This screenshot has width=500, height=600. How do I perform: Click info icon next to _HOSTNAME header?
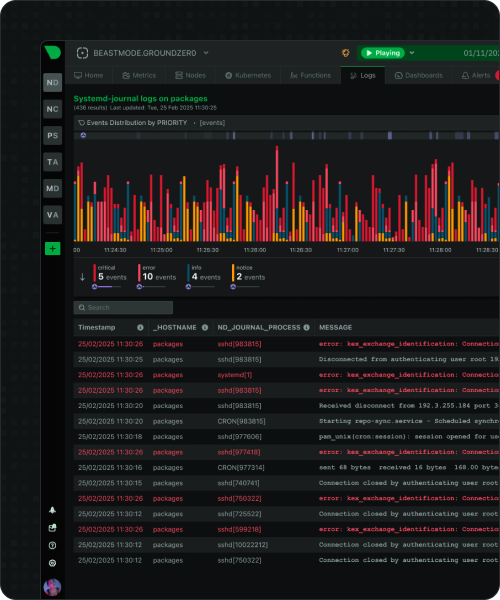click(x=205, y=328)
